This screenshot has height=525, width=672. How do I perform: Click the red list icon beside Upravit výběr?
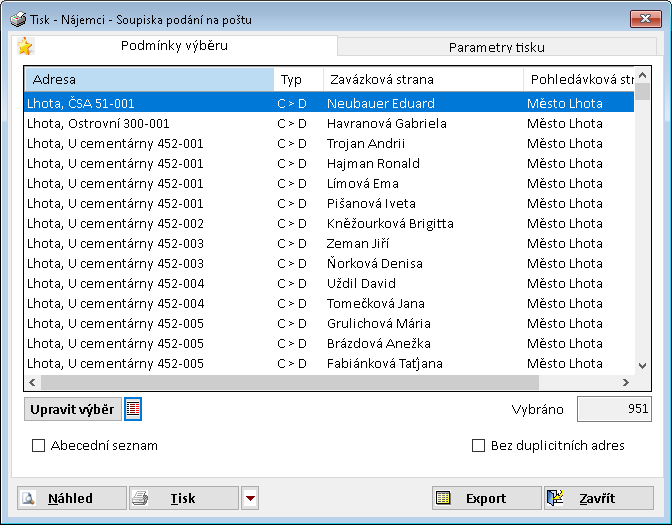[x=133, y=409]
